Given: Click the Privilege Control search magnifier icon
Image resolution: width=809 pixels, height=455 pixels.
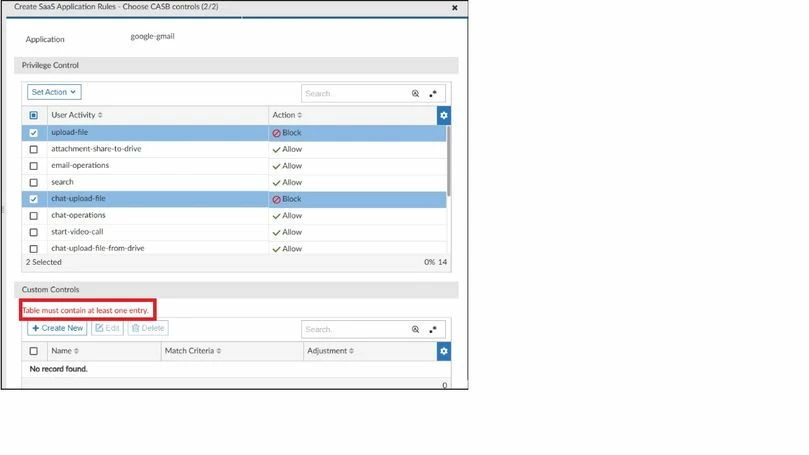Looking at the screenshot, I should point(415,93).
